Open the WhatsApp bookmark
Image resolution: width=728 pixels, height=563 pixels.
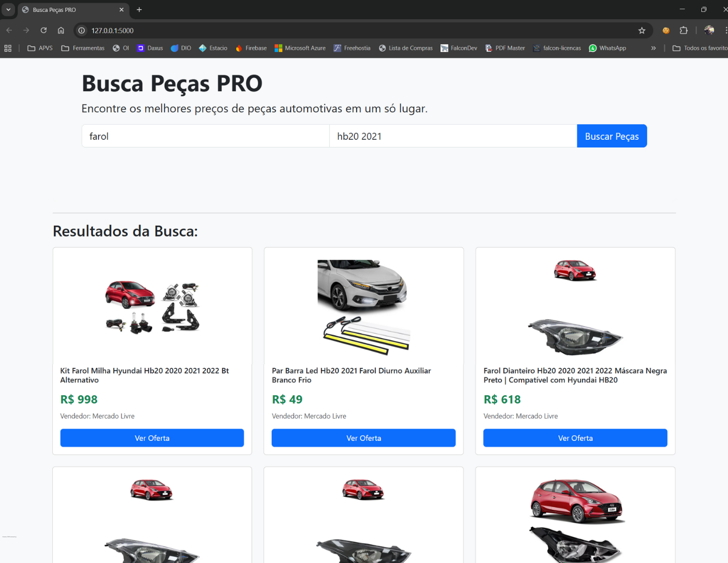607,48
